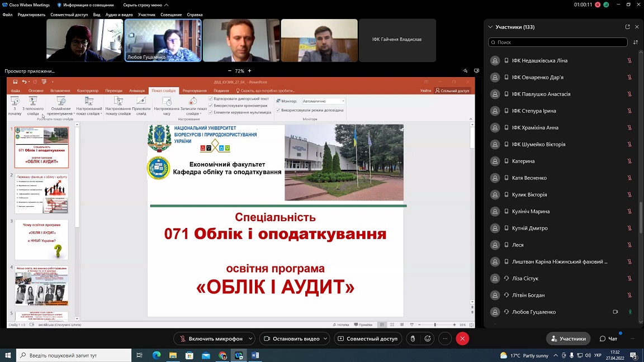Screen dimensions: 644x362
Task: Click 'Информация о совещании' link
Action: coord(85,5)
